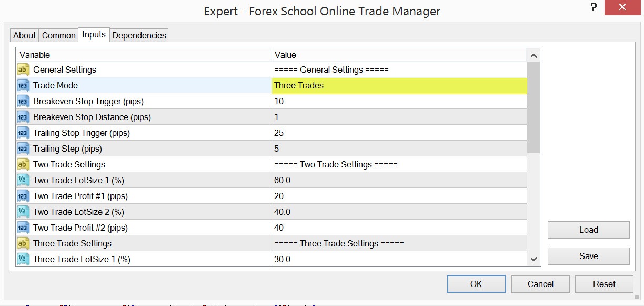
Task: Select the '===== Two Trade Settings =====' value
Action: coord(336,164)
